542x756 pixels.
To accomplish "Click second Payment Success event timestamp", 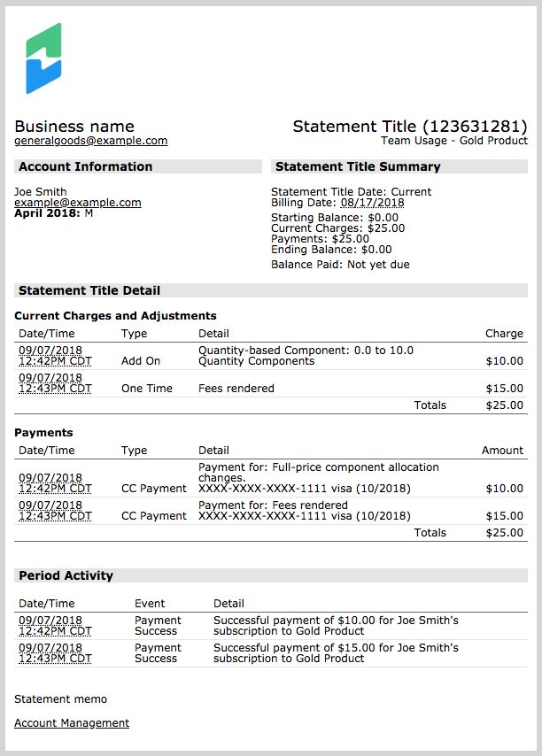I will [x=55, y=653].
